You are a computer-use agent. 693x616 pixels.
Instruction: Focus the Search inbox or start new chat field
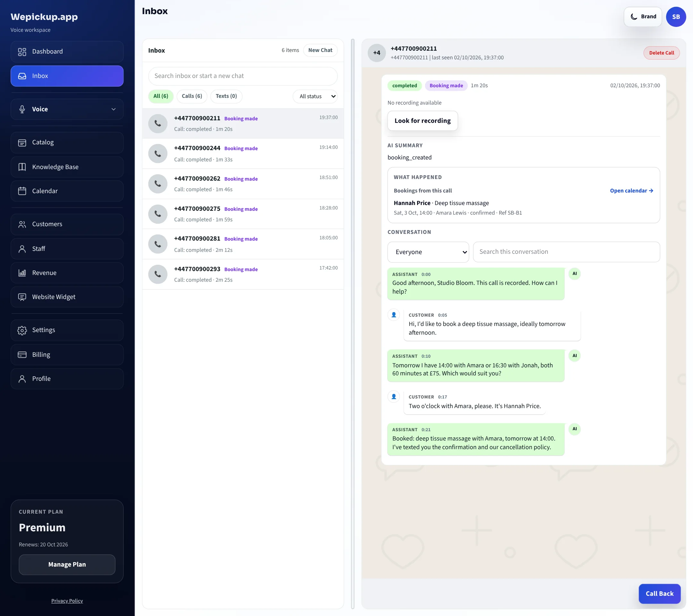coord(243,76)
